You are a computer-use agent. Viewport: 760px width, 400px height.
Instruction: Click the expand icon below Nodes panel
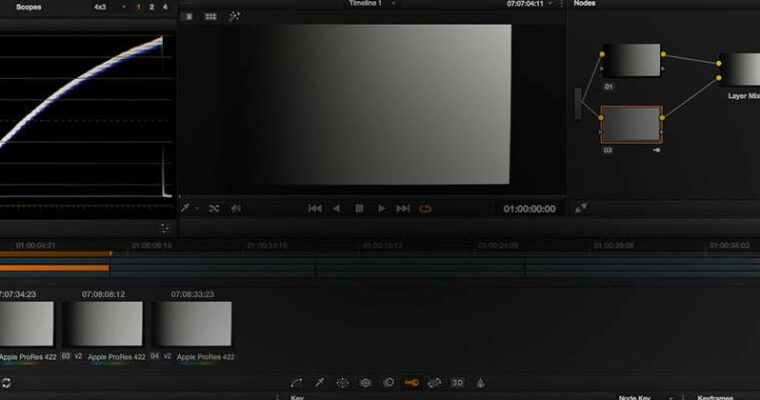[581, 208]
